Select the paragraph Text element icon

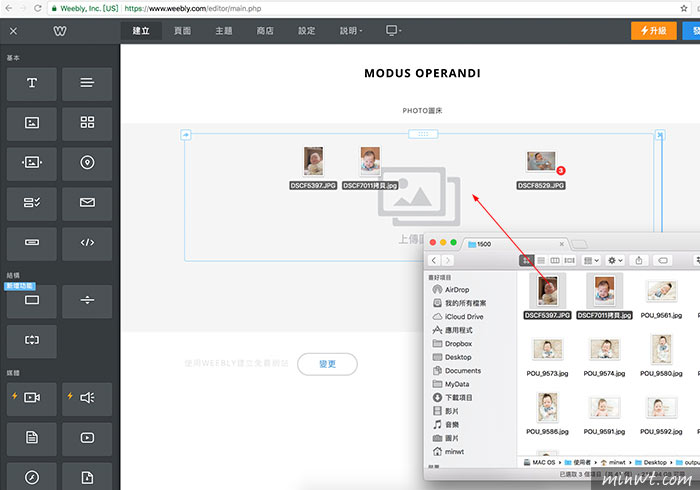coord(87,83)
